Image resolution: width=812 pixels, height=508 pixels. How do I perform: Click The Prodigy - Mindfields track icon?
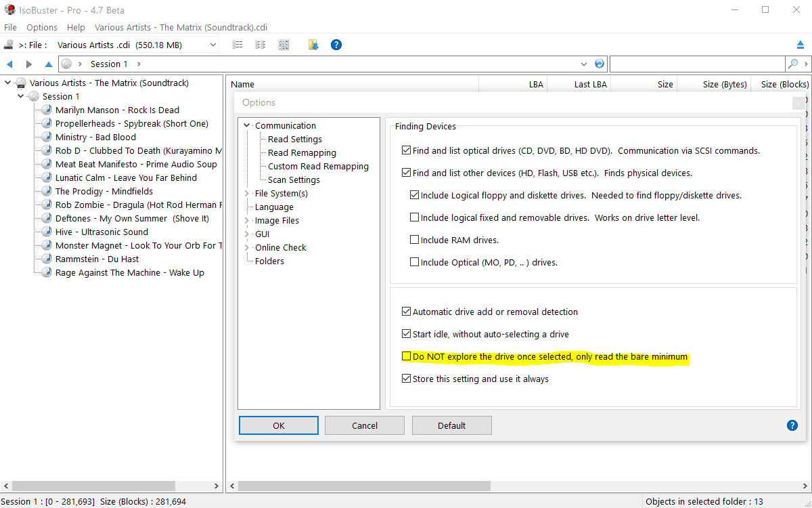click(x=47, y=191)
